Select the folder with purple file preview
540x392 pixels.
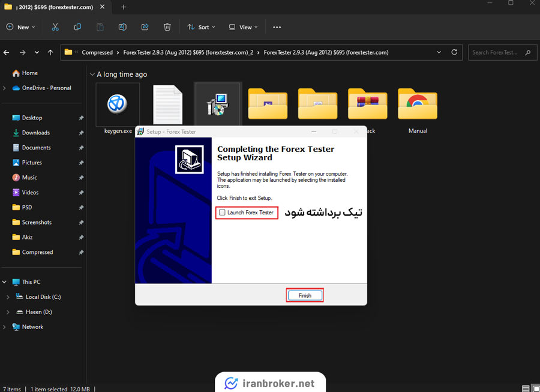(x=268, y=104)
